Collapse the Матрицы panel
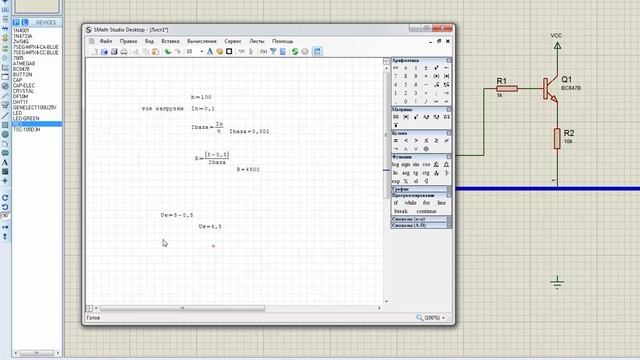 pos(449,109)
